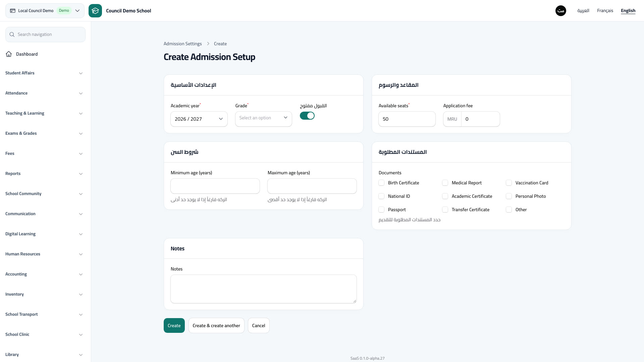Check the Medical Report box
This screenshot has height=362, width=644.
point(445,183)
